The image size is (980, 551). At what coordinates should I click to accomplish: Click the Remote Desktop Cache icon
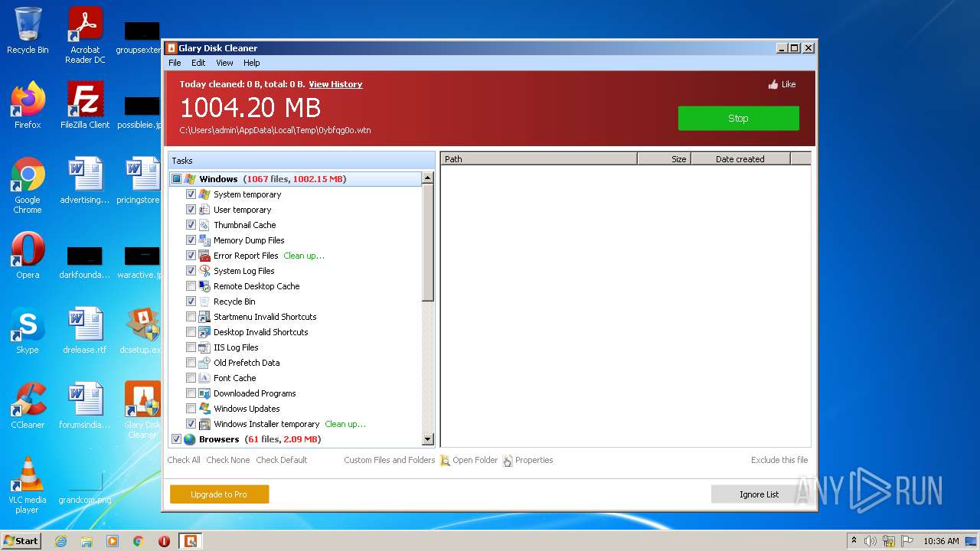[204, 286]
